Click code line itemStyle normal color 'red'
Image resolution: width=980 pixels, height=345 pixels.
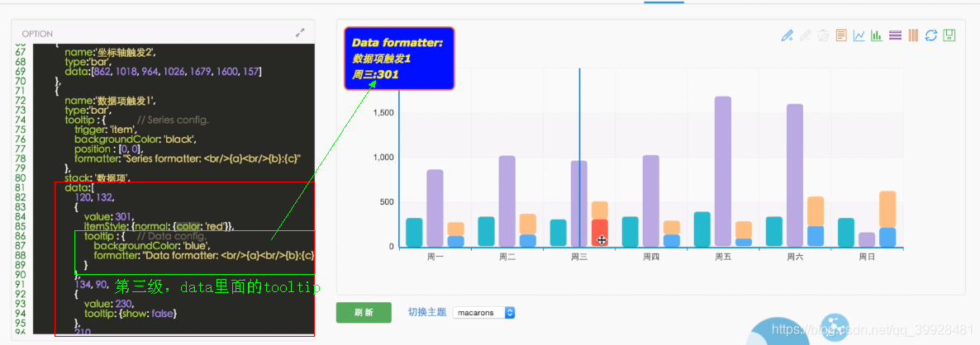point(159,226)
